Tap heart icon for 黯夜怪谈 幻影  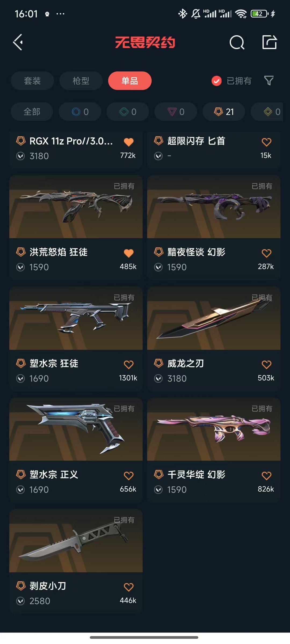click(266, 253)
